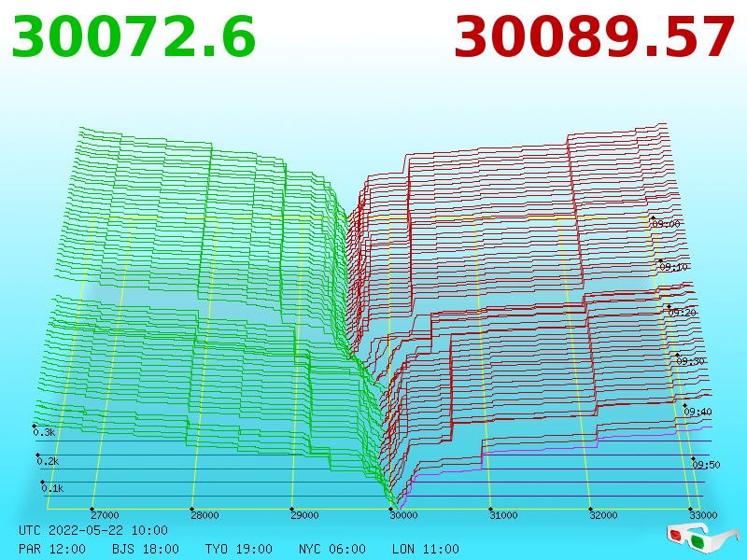The height and width of the screenshot is (560, 747).
Task: Click the 31000 price axis label
Action: (x=503, y=515)
